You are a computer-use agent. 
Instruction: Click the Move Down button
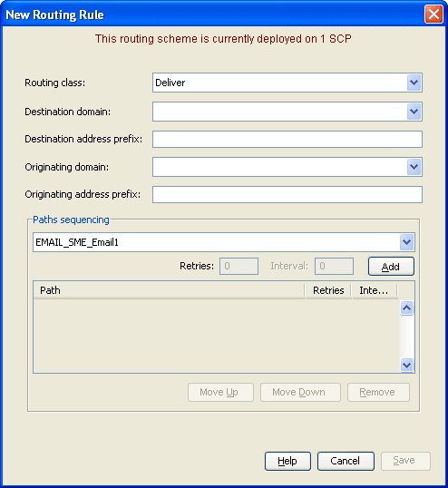pos(300,392)
